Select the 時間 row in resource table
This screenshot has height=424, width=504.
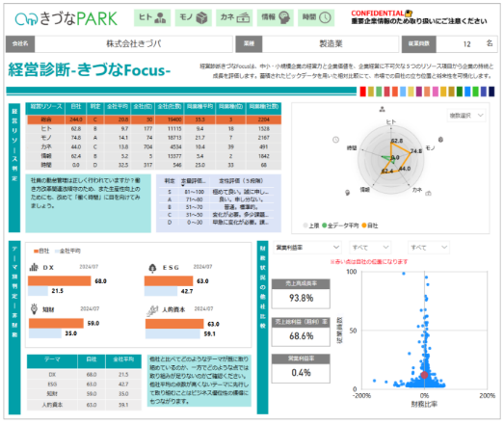click(153, 165)
